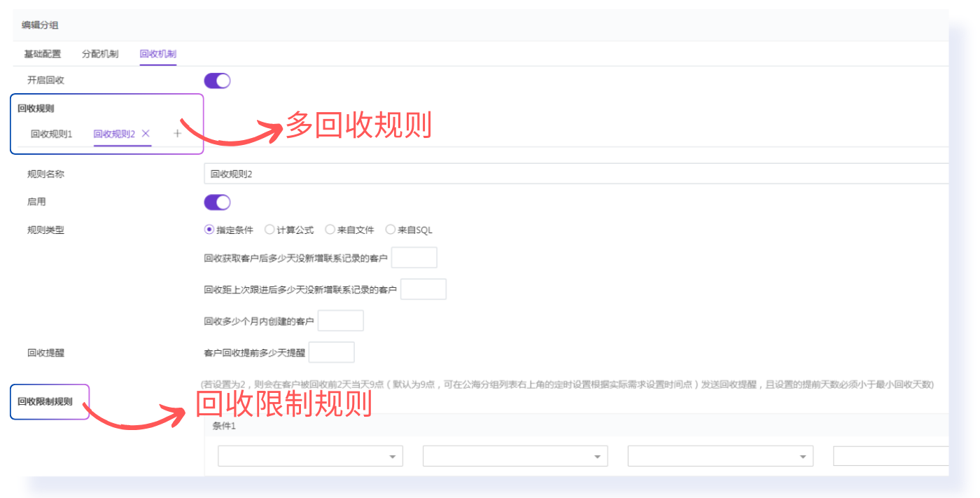Click the 回收距上次跟进后多少天 days input box

point(423,289)
